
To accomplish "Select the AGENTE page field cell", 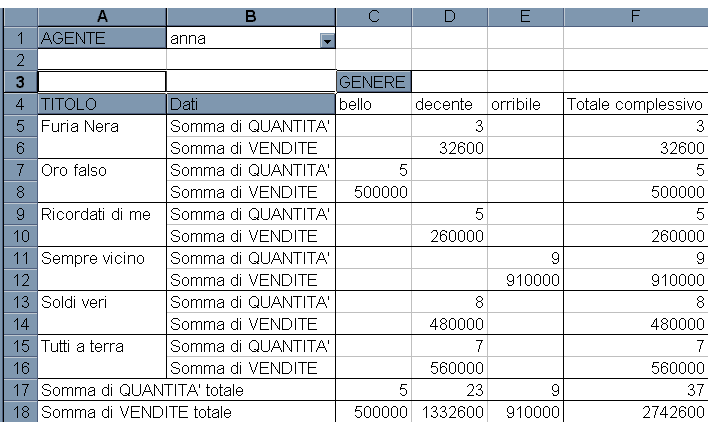I will 102,38.
